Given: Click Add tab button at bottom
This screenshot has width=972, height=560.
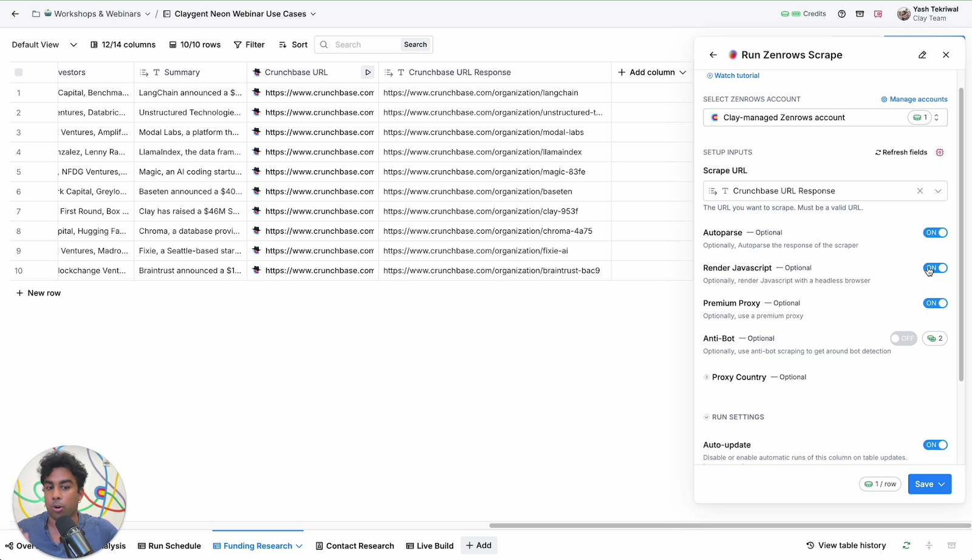Looking at the screenshot, I should click(479, 545).
